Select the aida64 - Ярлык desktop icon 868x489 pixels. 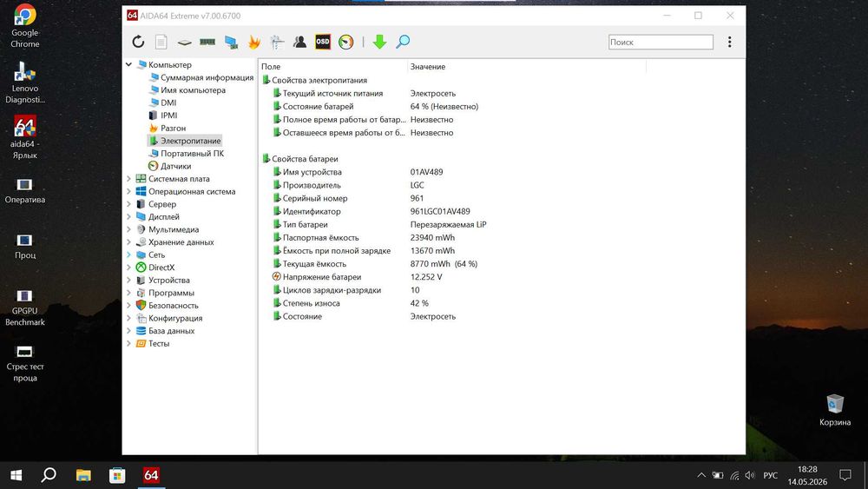click(x=25, y=138)
